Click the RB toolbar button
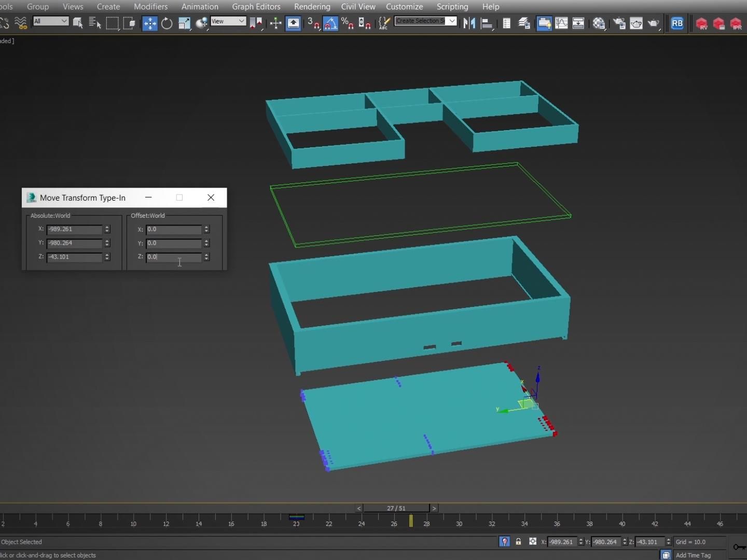 (x=677, y=23)
